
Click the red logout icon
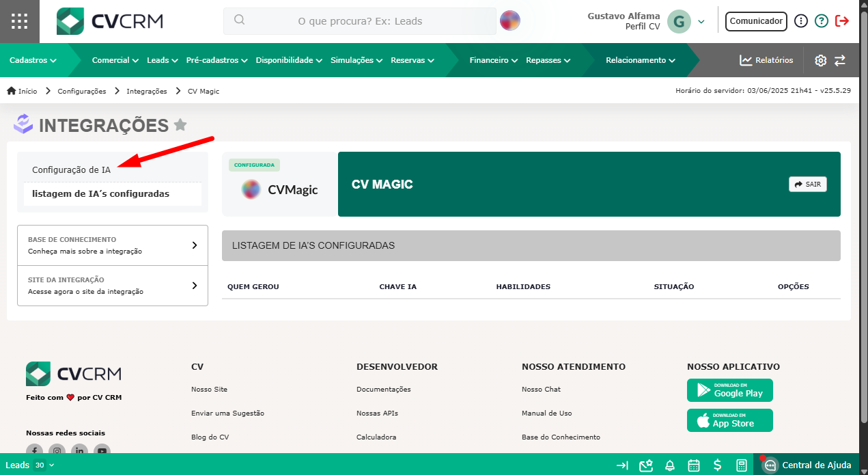click(842, 21)
